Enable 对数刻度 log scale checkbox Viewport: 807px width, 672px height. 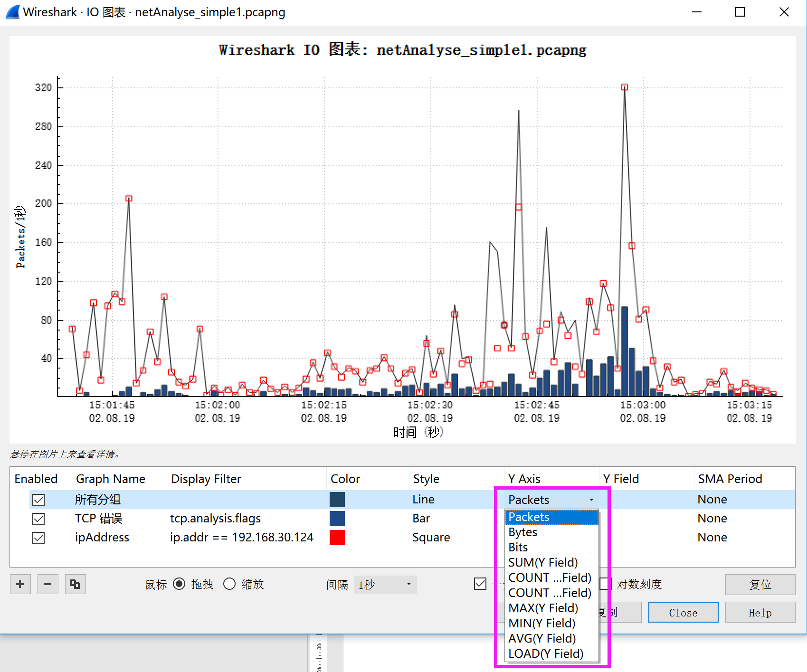click(x=607, y=584)
